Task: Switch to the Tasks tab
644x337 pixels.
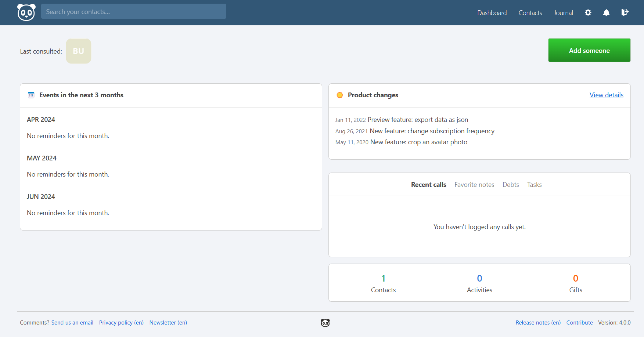Action: coord(535,185)
